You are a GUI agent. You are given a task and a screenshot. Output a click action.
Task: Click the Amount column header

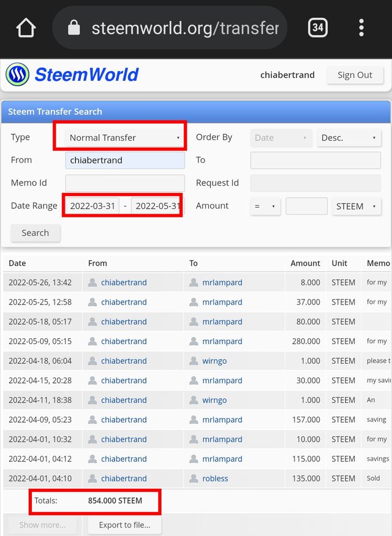coord(305,263)
